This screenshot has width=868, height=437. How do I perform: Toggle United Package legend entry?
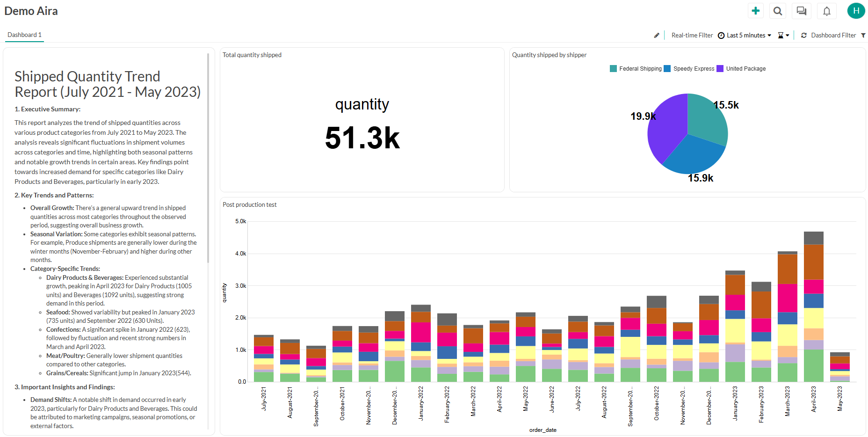tap(741, 69)
